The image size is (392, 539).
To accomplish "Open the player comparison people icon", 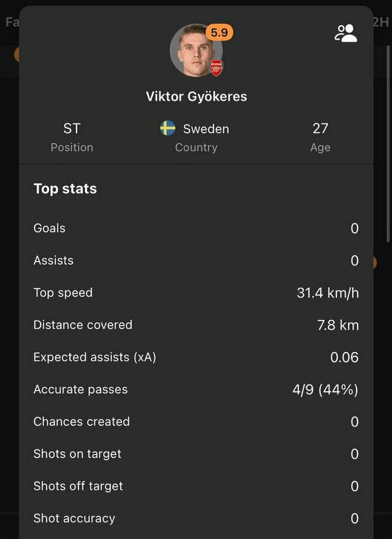I will tap(346, 33).
